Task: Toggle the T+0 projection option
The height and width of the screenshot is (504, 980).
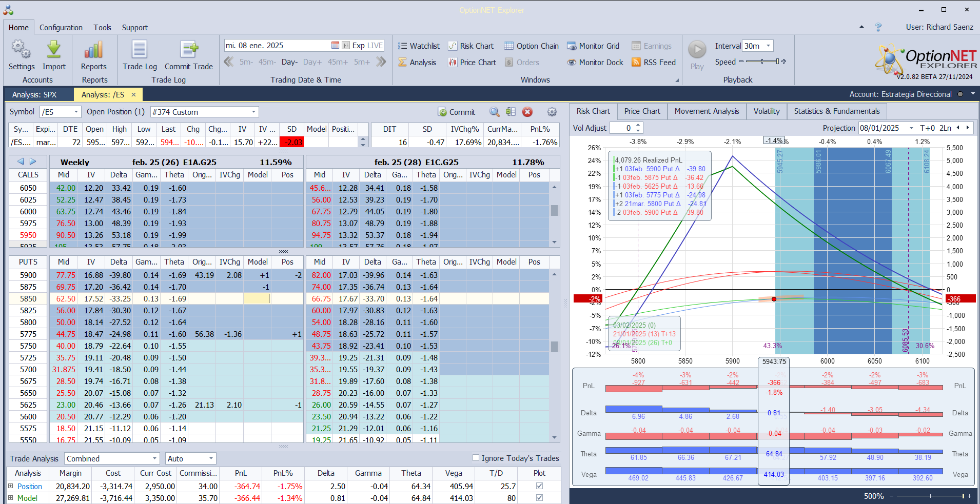Action: point(928,128)
